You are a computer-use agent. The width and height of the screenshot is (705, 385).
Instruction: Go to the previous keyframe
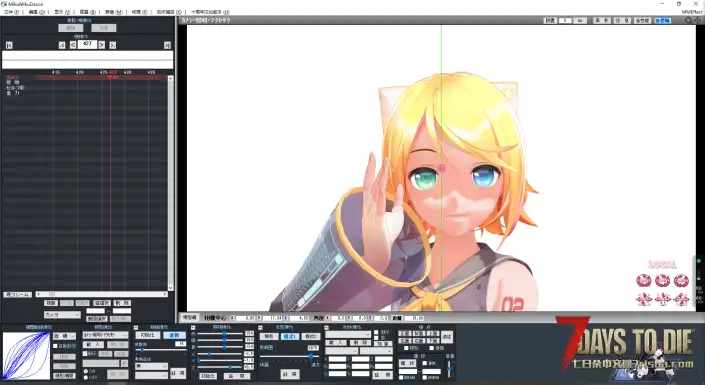point(62,45)
